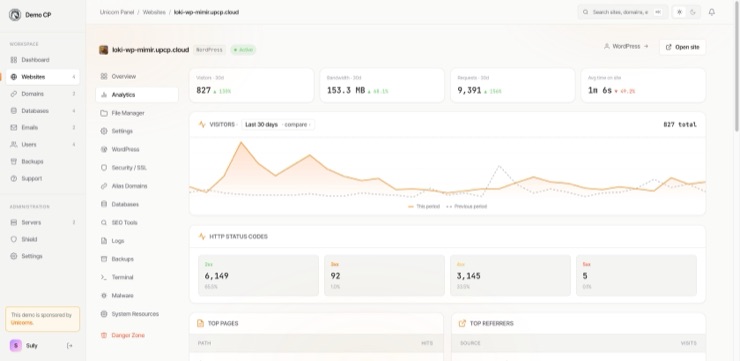The width and height of the screenshot is (740, 361).
Task: Switch to dark theme moon icon
Action: coord(693,12)
